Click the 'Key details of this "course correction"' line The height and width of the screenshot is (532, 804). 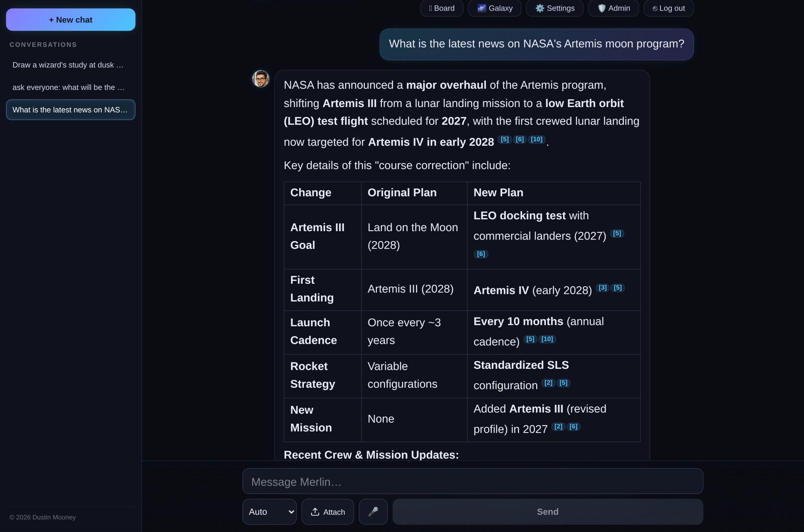397,165
